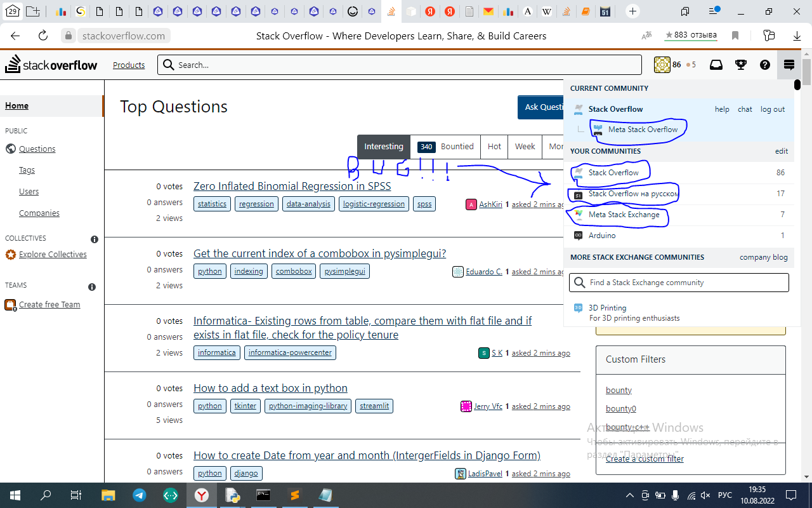812x508 pixels.
Task: Click Create a custom filter link
Action: coord(645,458)
